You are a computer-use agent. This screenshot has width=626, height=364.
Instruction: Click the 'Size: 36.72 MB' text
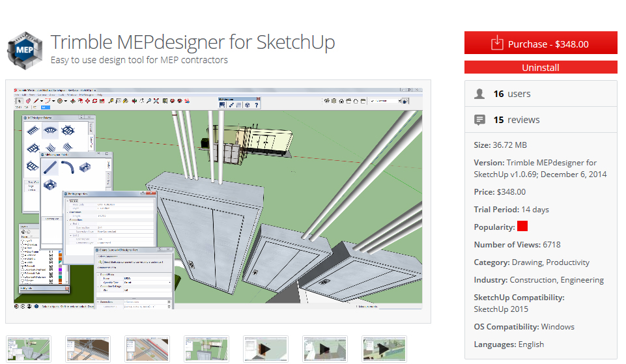click(500, 145)
